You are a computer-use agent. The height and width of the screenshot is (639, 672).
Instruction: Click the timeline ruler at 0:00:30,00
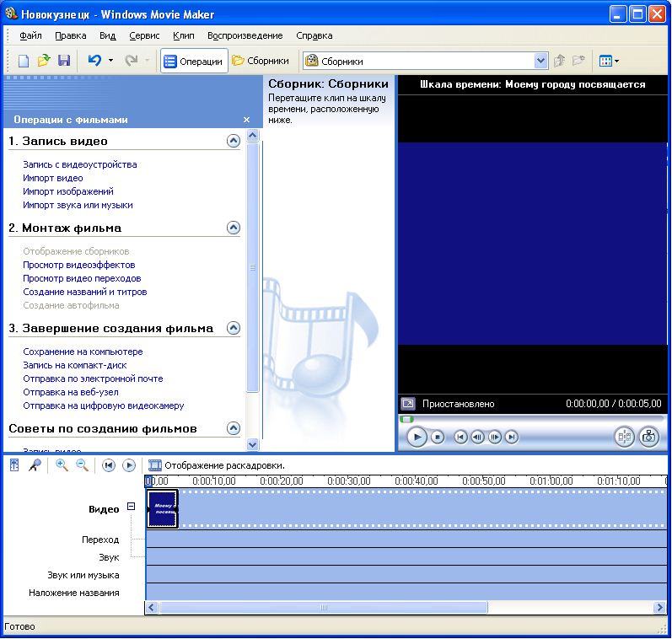pyautogui.click(x=348, y=481)
